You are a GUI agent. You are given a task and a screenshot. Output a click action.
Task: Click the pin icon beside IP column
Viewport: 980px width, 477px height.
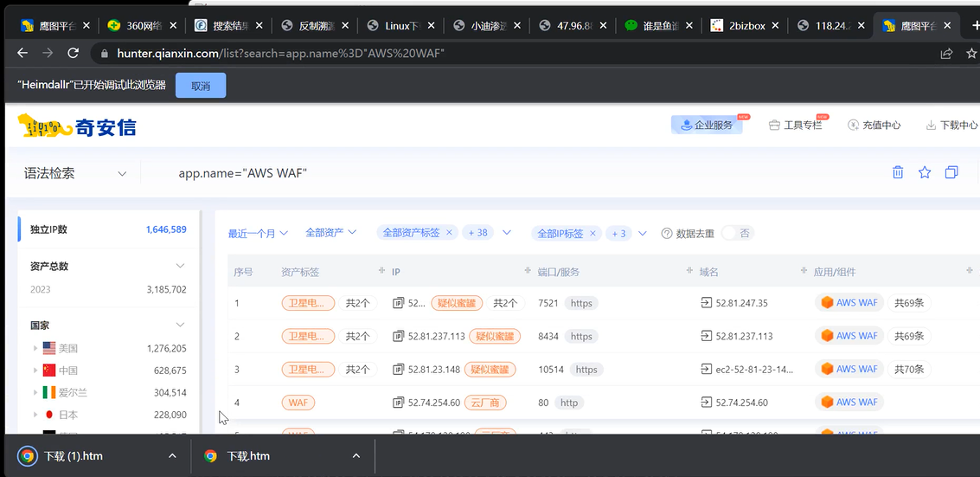528,271
